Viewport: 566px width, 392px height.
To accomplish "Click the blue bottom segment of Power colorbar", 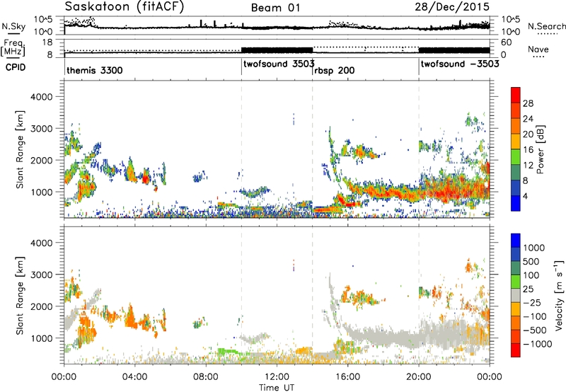I will tap(516, 203).
